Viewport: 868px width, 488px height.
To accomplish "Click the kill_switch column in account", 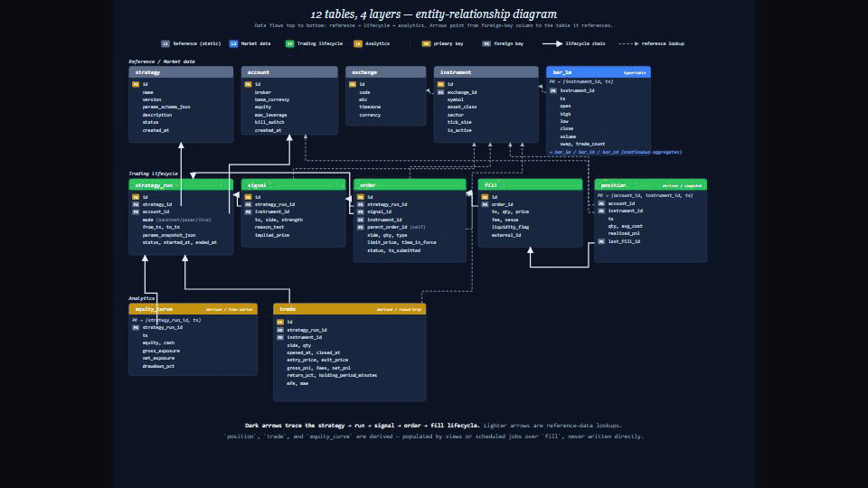I will [x=269, y=123].
